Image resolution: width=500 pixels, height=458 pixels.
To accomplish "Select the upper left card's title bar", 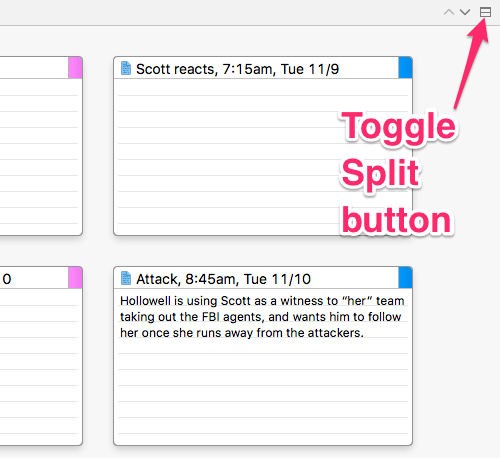I will [34, 68].
